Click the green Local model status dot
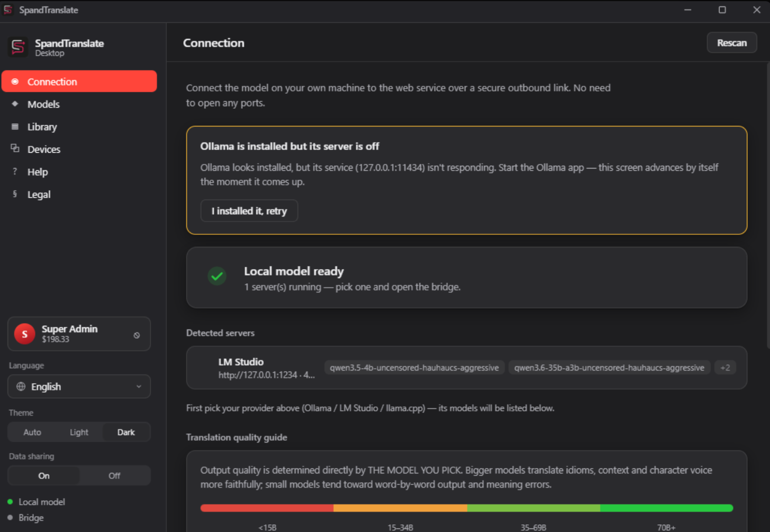Screen dimensions: 770x532 point(10,502)
